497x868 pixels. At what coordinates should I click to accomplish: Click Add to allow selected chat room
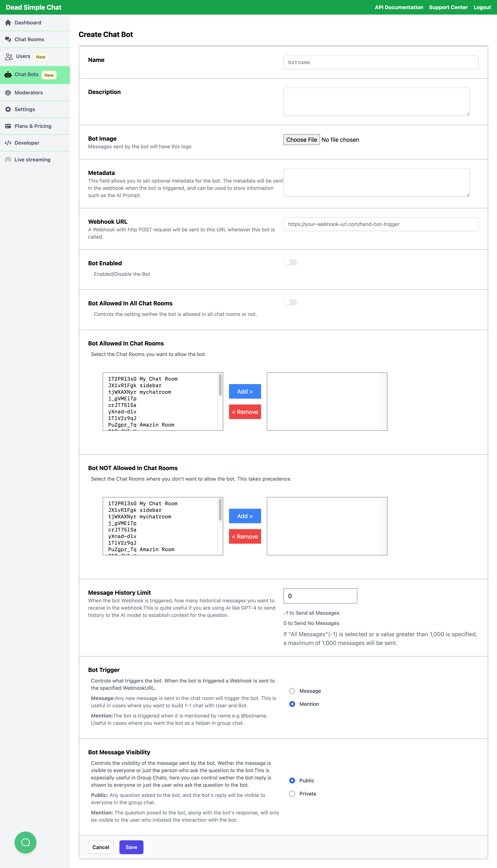244,391
